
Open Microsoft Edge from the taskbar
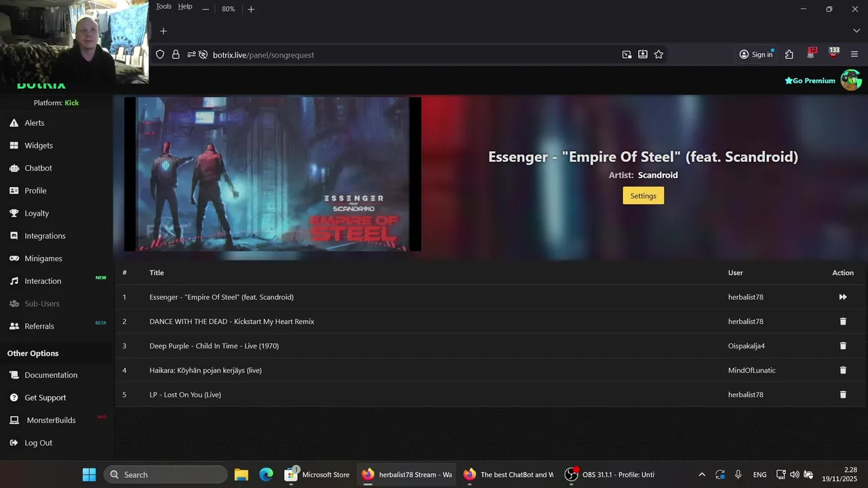click(x=267, y=474)
